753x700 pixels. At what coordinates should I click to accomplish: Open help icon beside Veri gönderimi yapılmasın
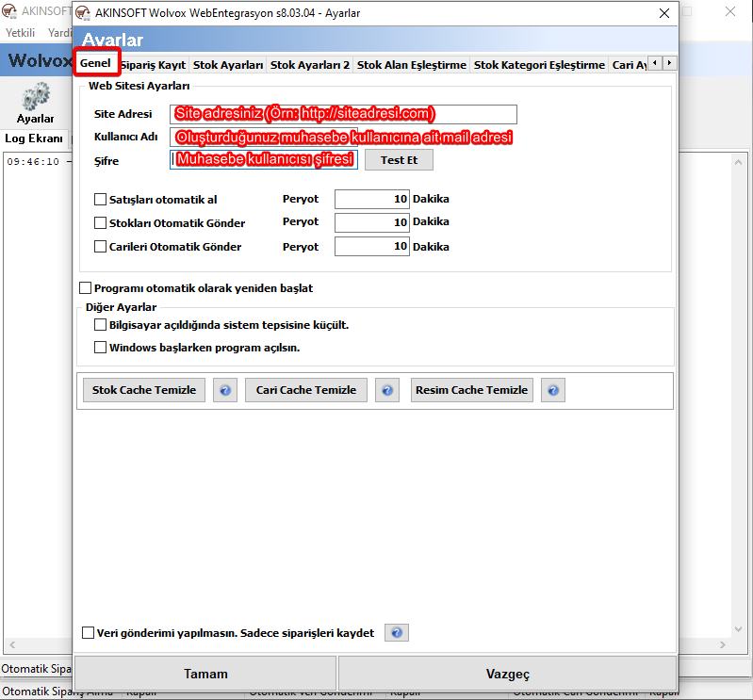397,633
